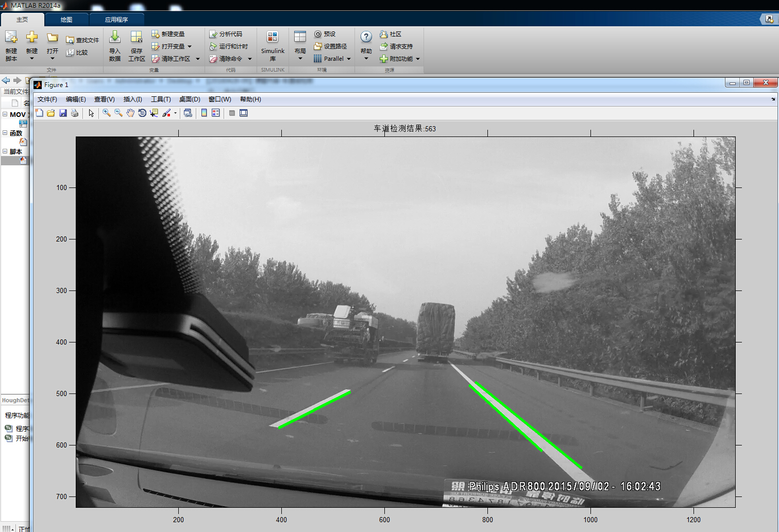Open the brush color dropdown arrow
The image size is (779, 532).
pyautogui.click(x=175, y=113)
